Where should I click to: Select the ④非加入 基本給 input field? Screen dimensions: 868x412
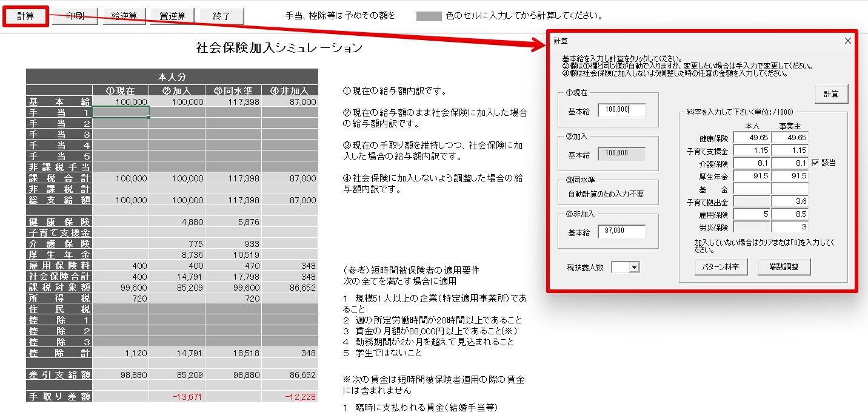[x=621, y=231]
